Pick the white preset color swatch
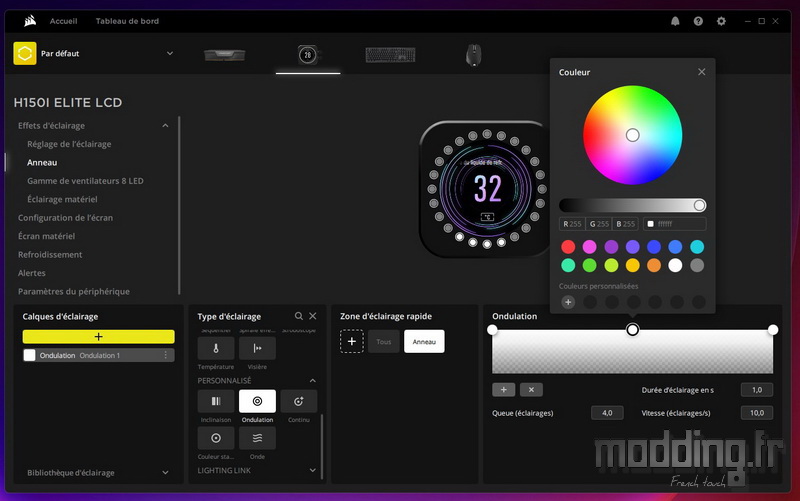The width and height of the screenshot is (800, 501). (675, 265)
